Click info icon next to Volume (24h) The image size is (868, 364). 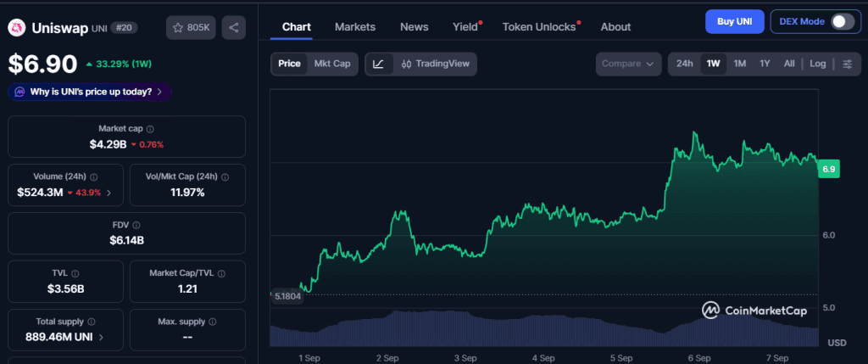[x=93, y=177]
